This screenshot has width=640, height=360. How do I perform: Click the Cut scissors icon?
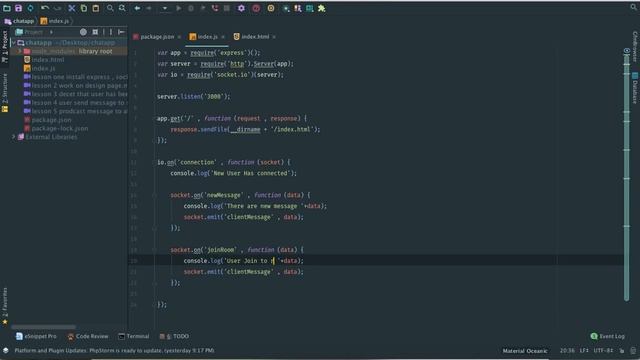point(71,8)
